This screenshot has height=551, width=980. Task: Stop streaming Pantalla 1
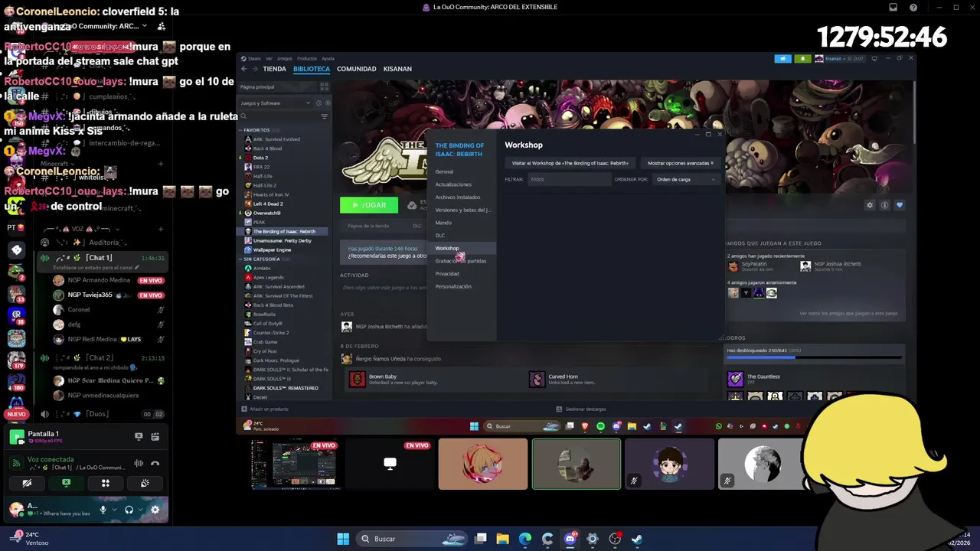click(139, 436)
